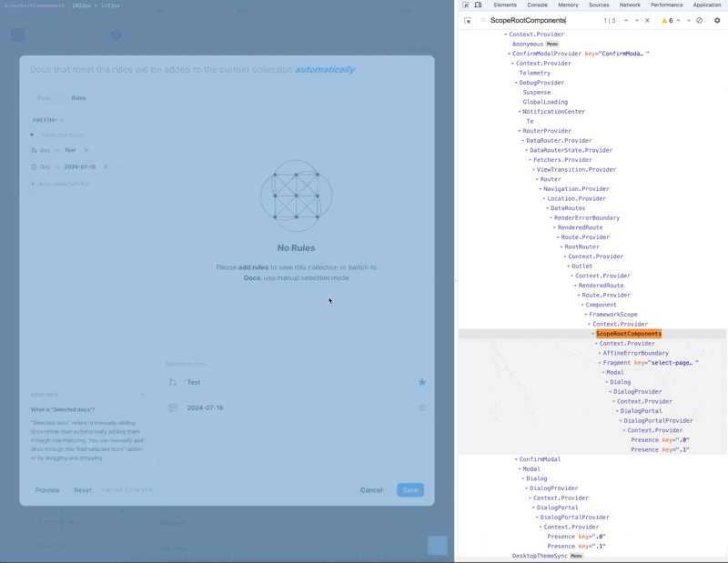Select the RouterProvider tree item
This screenshot has height=563, width=728.
[547, 131]
